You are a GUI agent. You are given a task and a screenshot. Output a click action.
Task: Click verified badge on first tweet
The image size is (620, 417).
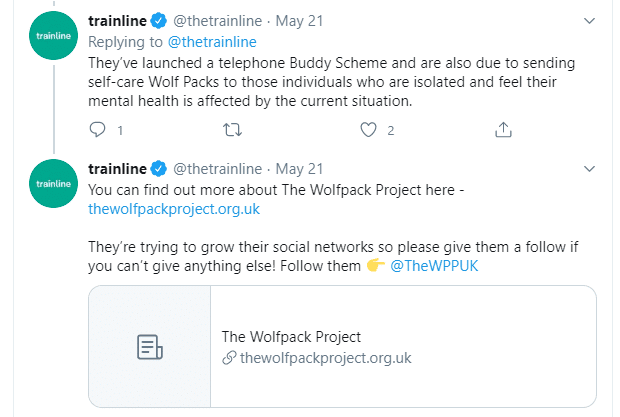[x=159, y=21]
